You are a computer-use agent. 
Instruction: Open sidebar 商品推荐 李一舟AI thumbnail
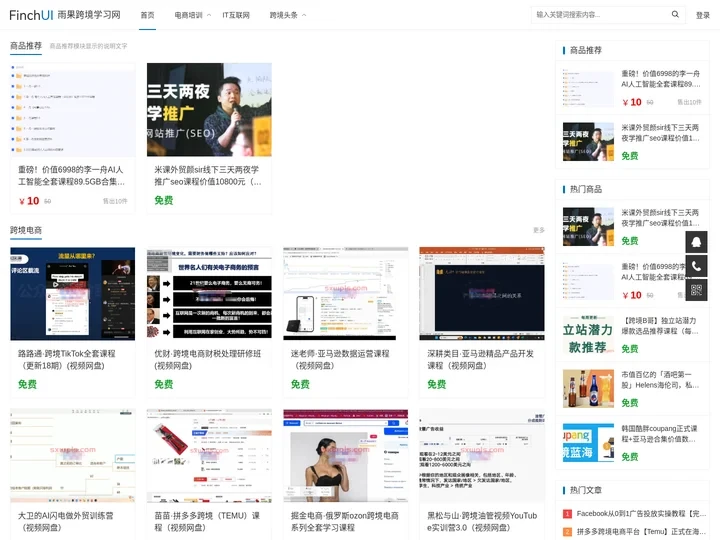click(x=588, y=88)
